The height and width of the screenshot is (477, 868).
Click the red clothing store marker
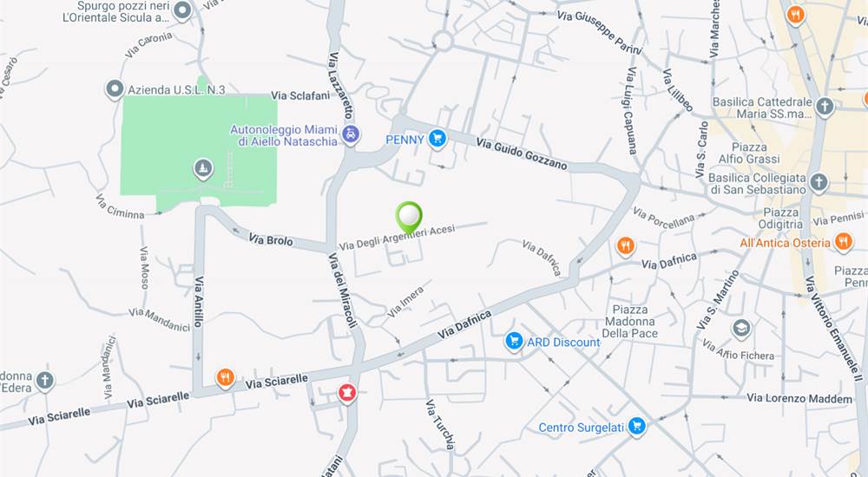point(347,394)
